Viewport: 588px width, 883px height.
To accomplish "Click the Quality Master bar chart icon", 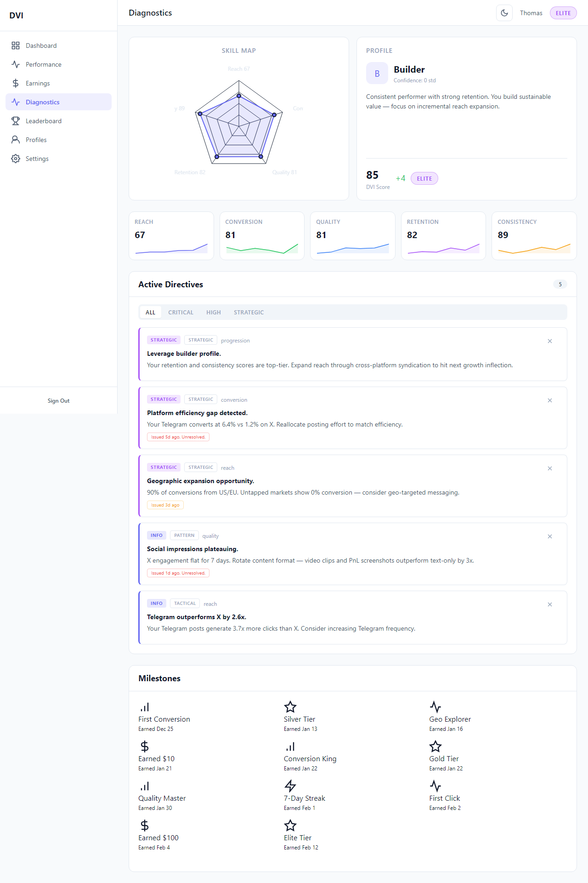I will [145, 786].
